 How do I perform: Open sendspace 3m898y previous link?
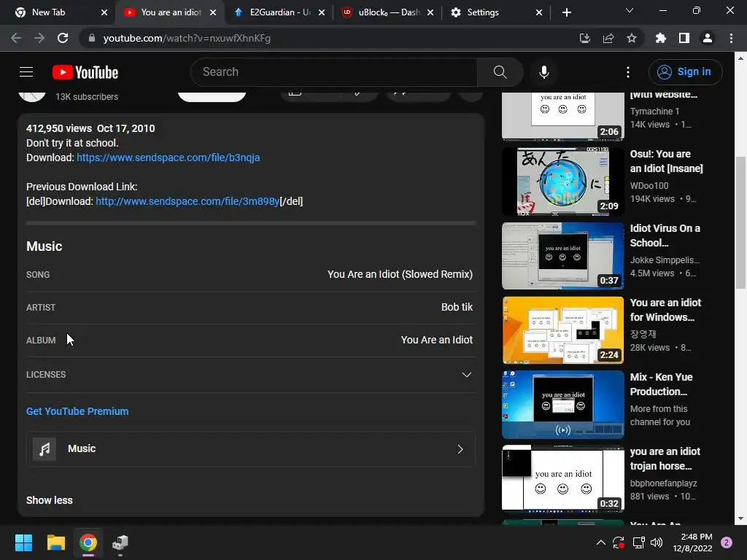tap(187, 201)
